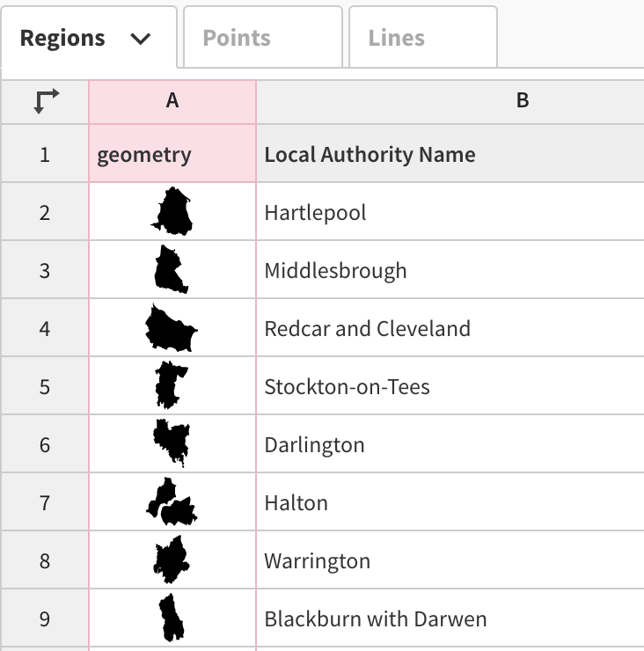The height and width of the screenshot is (651, 644).
Task: Click the Blackburn with Darwen shape icon
Action: 172,618
